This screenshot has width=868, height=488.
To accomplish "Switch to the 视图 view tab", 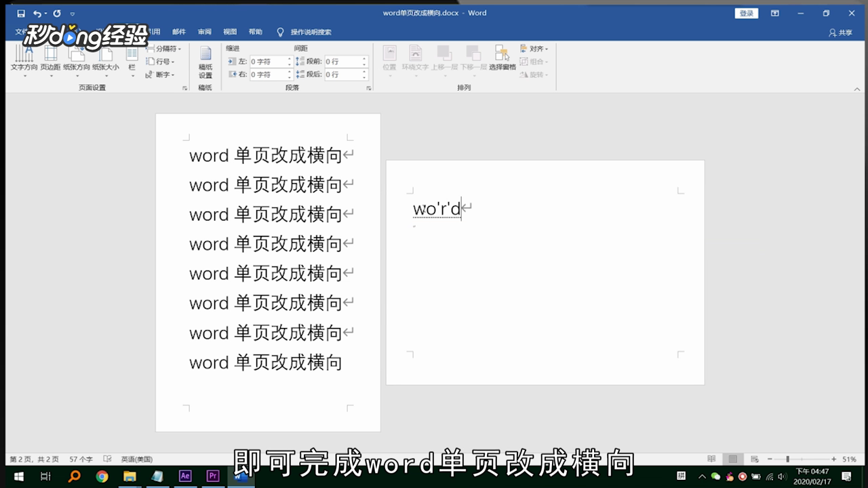I will (x=231, y=32).
